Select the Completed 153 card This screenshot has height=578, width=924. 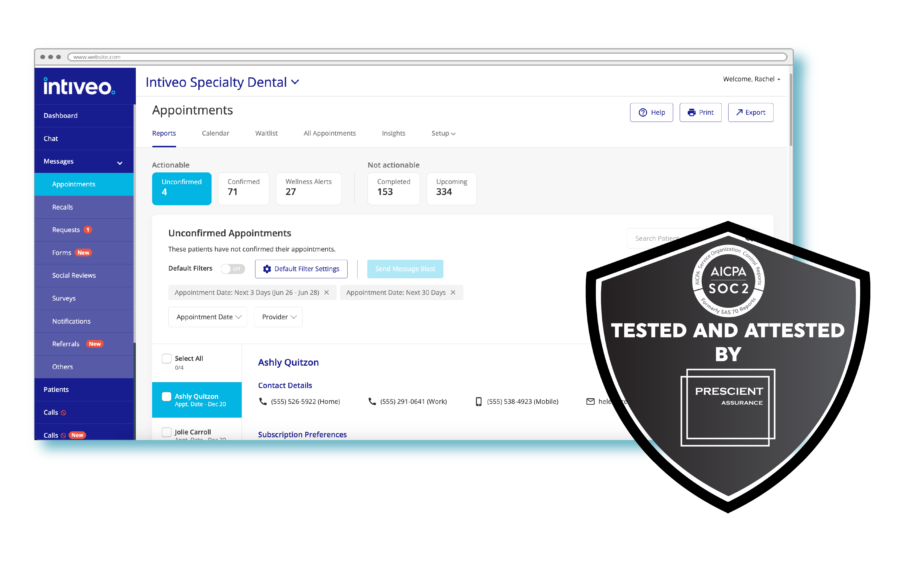(394, 189)
